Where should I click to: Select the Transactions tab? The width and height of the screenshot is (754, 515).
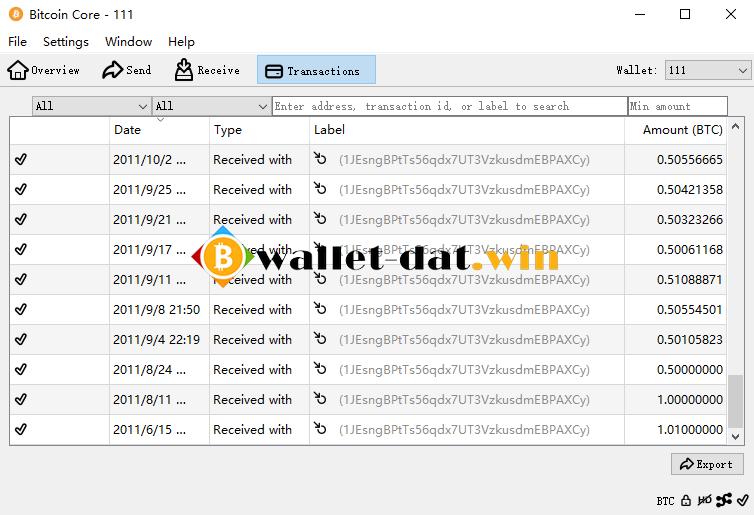[x=316, y=70]
